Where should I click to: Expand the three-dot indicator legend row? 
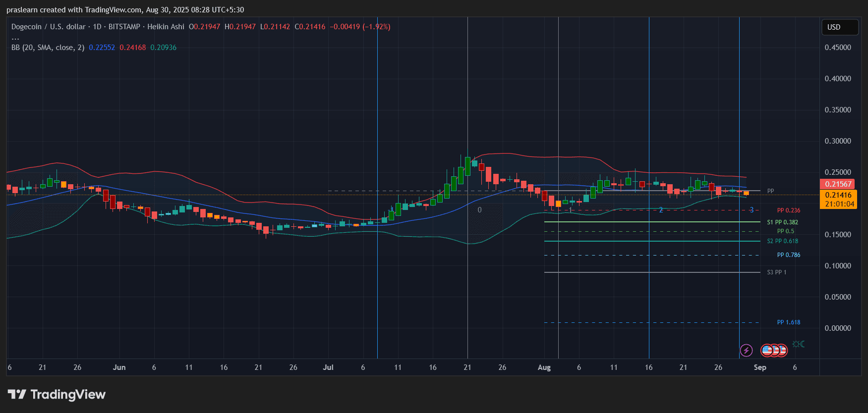coord(15,38)
